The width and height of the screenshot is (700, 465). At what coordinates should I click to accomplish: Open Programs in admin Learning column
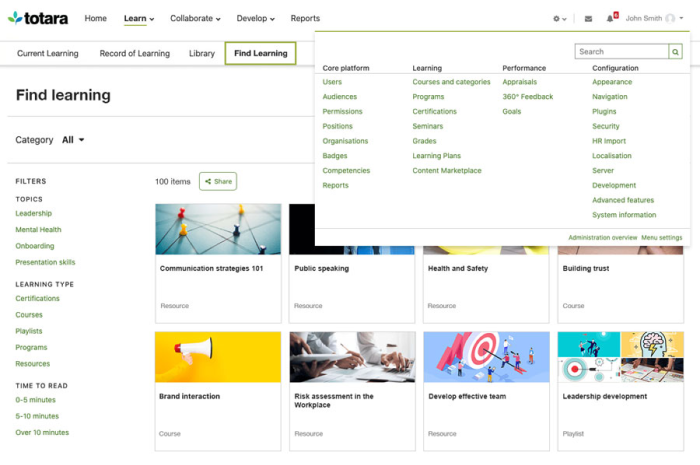click(428, 96)
